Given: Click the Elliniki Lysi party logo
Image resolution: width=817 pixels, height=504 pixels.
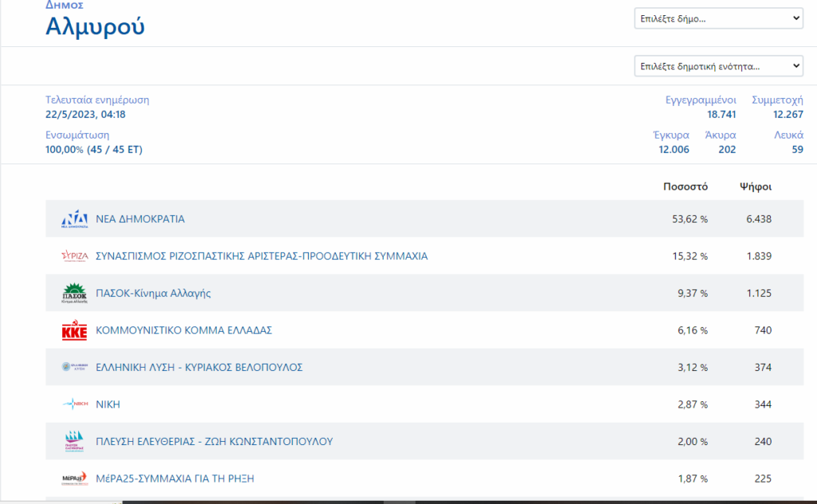Looking at the screenshot, I should tap(74, 368).
